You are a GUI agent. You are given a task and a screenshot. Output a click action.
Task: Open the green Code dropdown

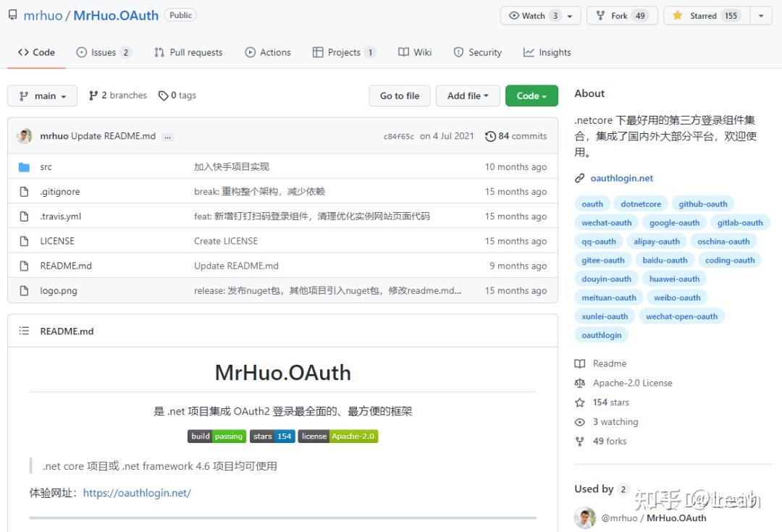(x=531, y=95)
